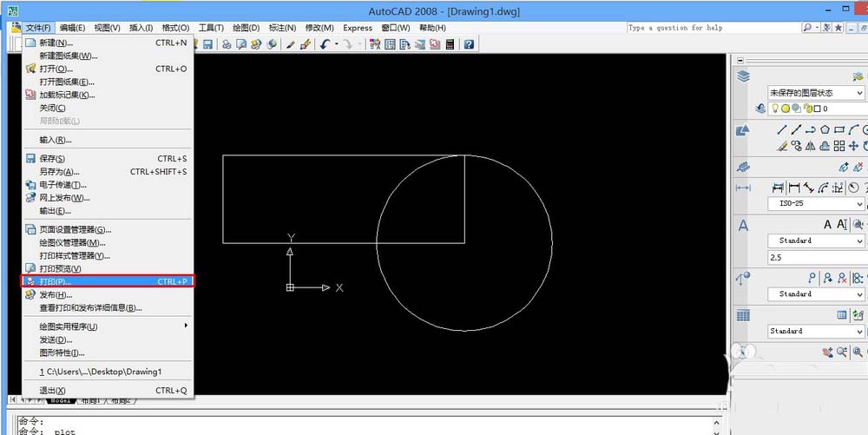Viewport: 868px width, 435px height.
Task: Open the DesignCenter toolbar icon
Action: pos(390,44)
